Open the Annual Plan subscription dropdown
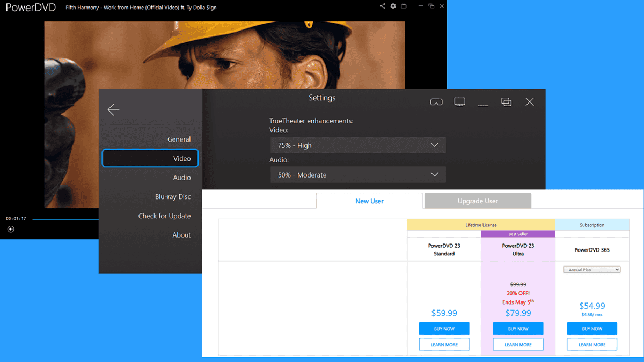 pos(592,270)
